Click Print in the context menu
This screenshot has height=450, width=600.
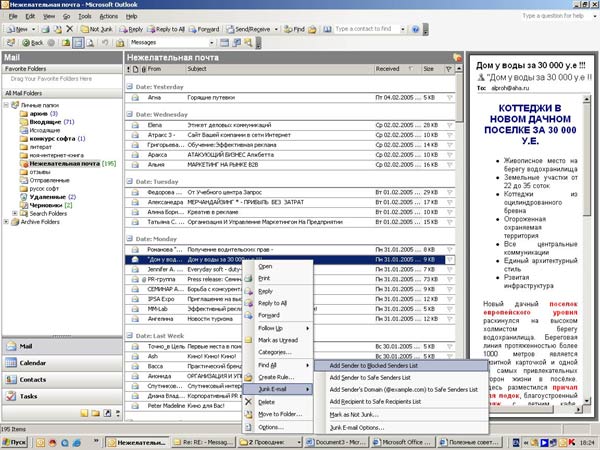point(265,278)
